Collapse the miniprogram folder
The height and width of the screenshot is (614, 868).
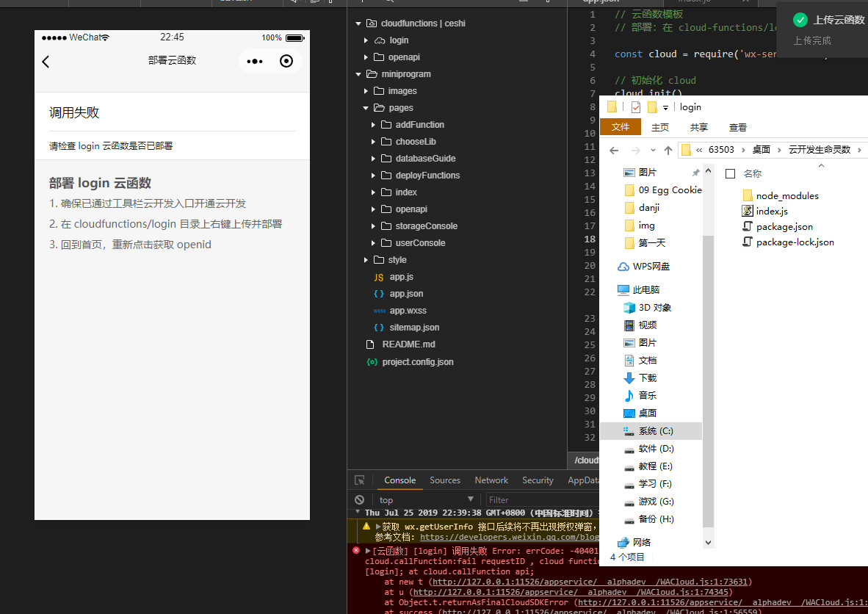pyautogui.click(x=358, y=74)
